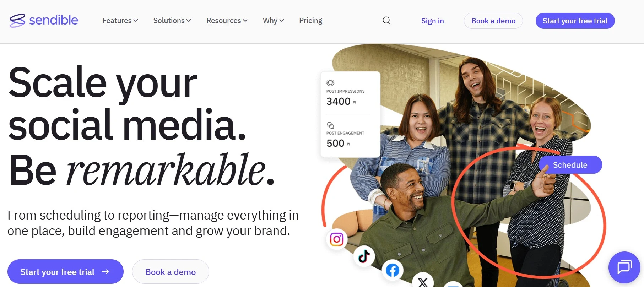Screen dimensions: 644x287
Task: Click the arrow on hero free trial button
Action: [x=105, y=272]
